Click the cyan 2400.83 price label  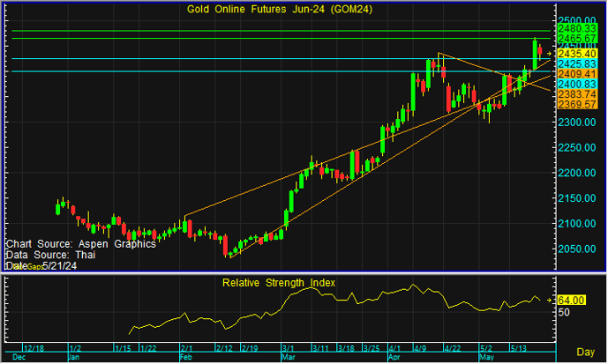point(577,84)
